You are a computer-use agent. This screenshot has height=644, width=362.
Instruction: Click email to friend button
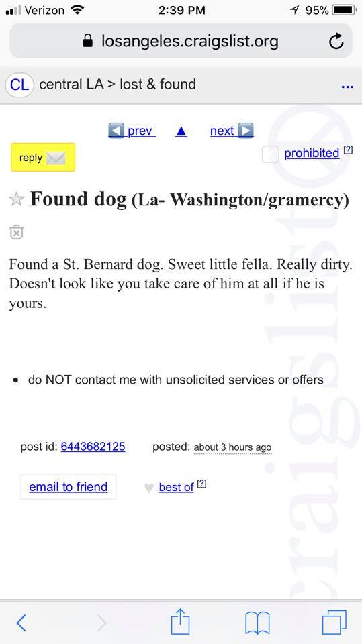click(x=69, y=487)
